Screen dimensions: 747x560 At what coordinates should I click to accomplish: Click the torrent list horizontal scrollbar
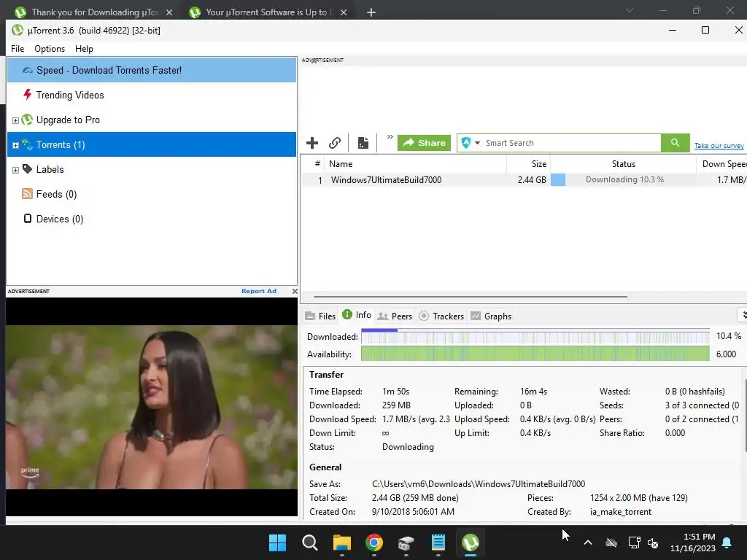click(x=470, y=296)
